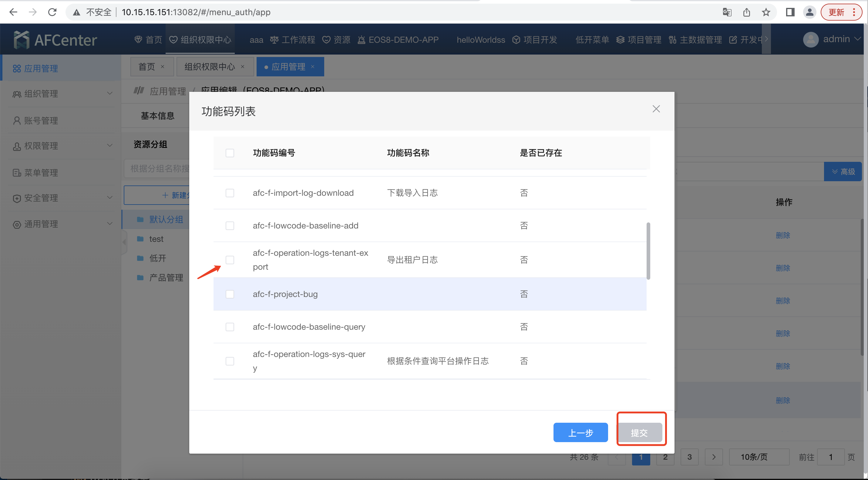Check the afc-f-project-bug checkbox
868x480 pixels.
click(x=230, y=294)
